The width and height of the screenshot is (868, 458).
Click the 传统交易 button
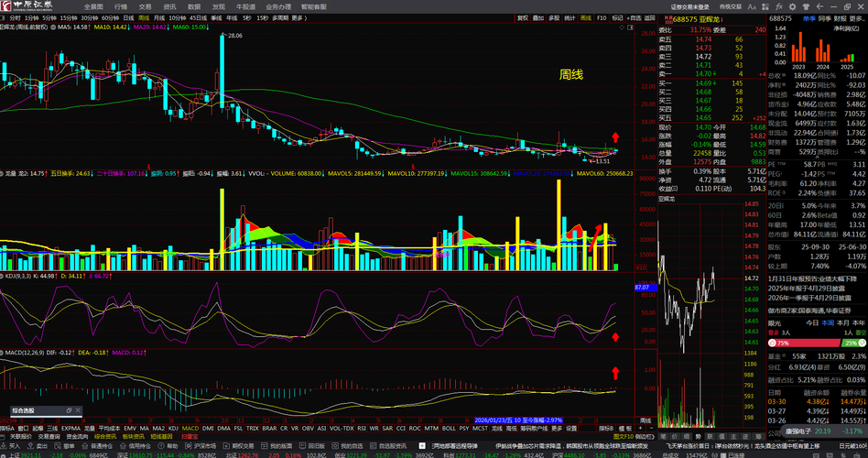[x=730, y=6]
